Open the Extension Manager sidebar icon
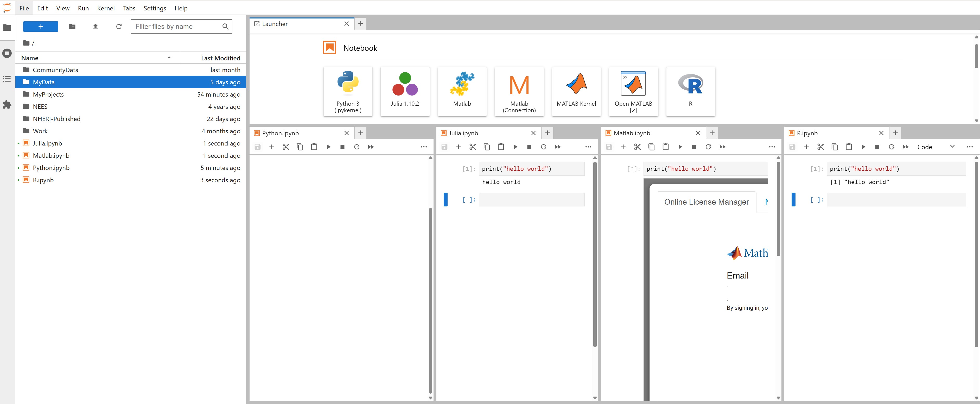This screenshot has height=404, width=980. click(7, 105)
